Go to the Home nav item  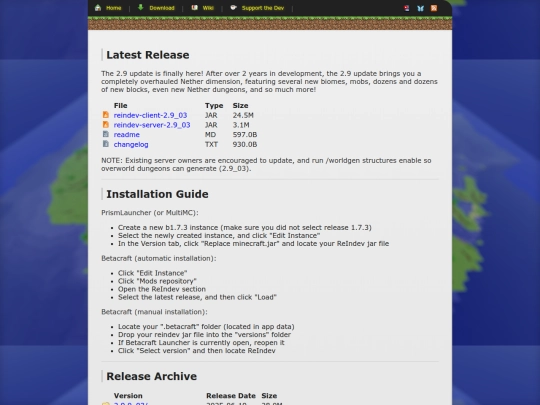click(x=114, y=8)
